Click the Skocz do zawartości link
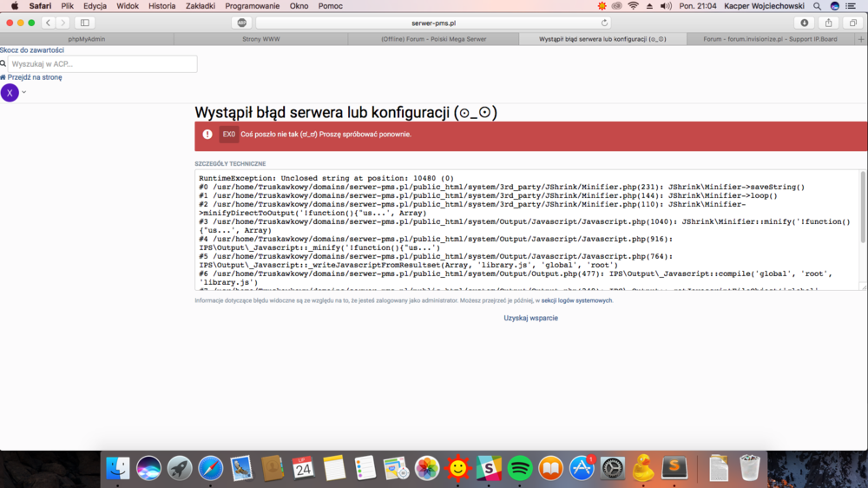 [32, 49]
